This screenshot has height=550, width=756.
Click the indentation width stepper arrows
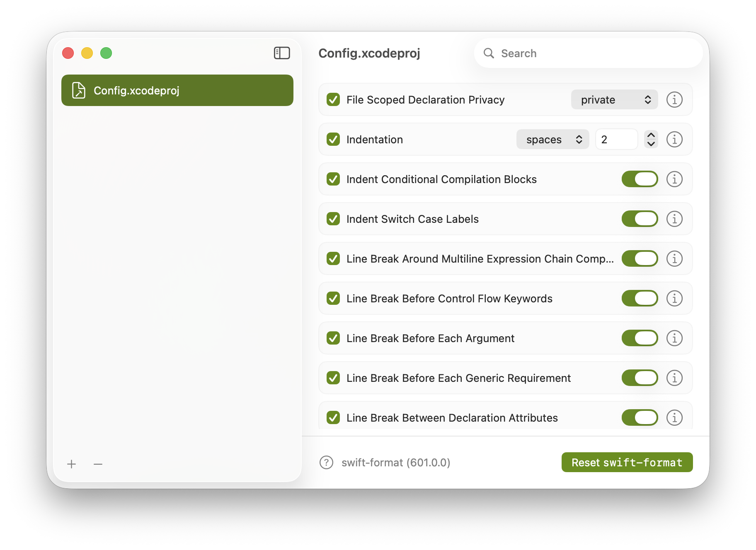pos(651,140)
